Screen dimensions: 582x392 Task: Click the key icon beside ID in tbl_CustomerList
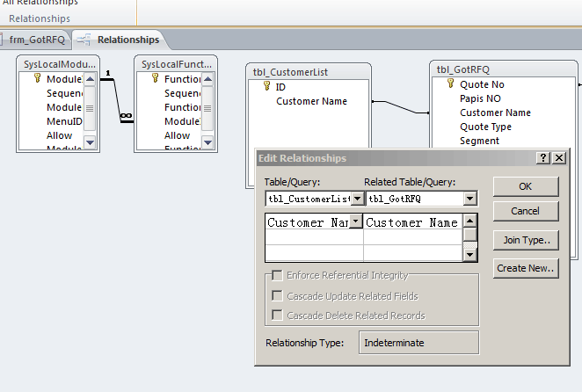pyautogui.click(x=266, y=86)
